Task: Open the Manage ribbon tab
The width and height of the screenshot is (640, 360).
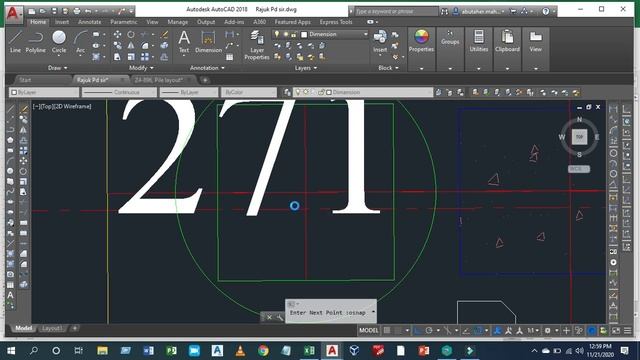Action: coord(178,22)
